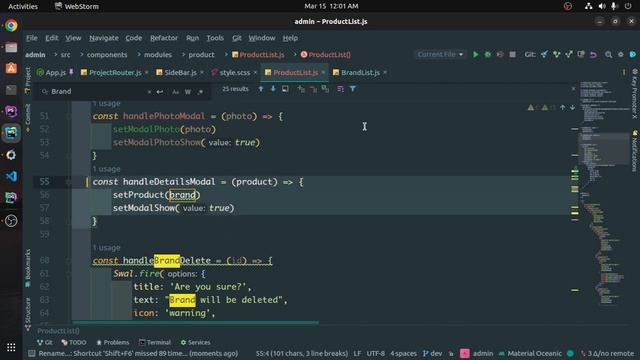Change UTF-8 file encoding in status bar
Viewport: 640px width, 360px height.
tap(376, 353)
